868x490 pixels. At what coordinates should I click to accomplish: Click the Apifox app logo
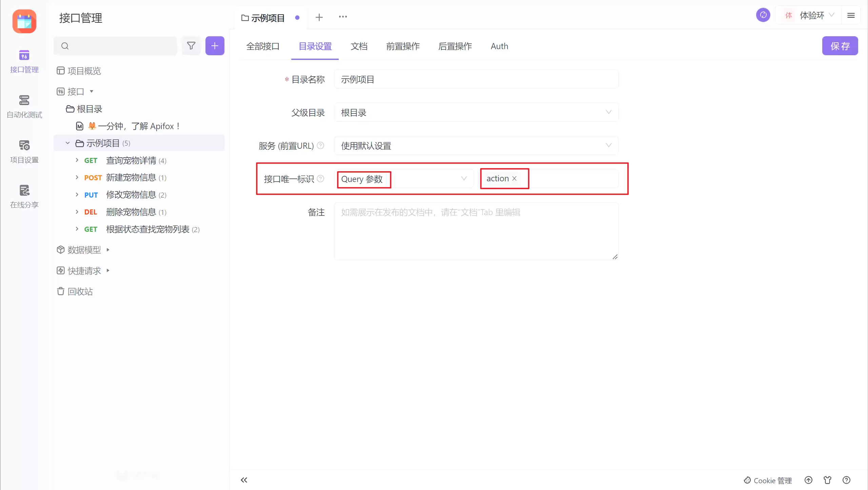pos(24,21)
